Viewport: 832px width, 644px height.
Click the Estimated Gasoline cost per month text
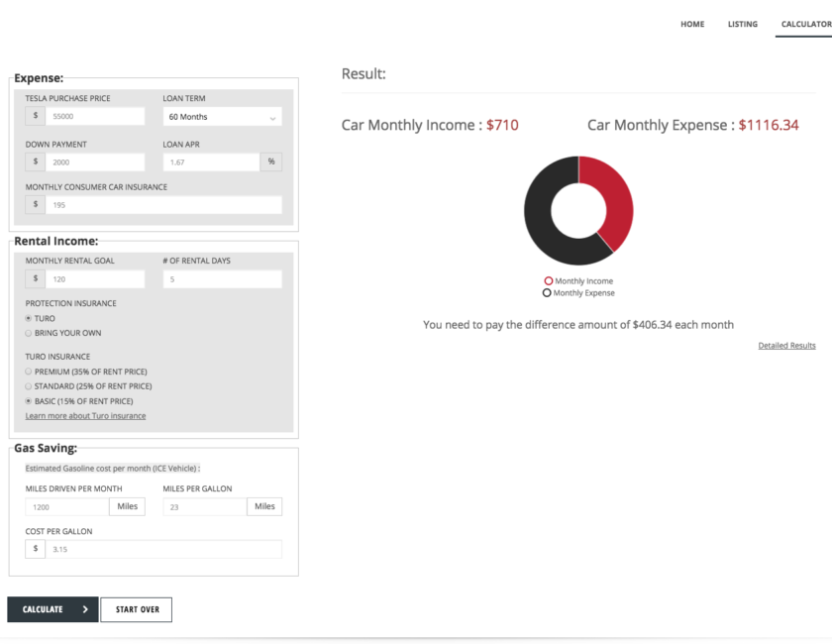[x=113, y=469]
